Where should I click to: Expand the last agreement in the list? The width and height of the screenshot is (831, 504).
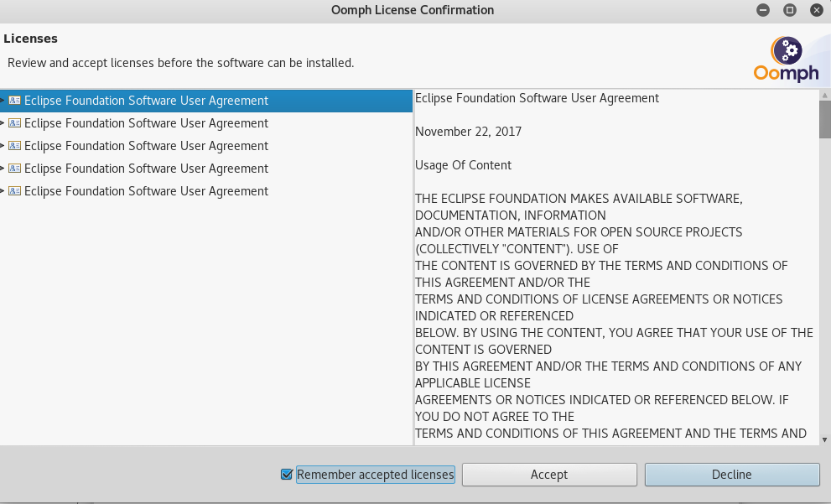[3, 190]
